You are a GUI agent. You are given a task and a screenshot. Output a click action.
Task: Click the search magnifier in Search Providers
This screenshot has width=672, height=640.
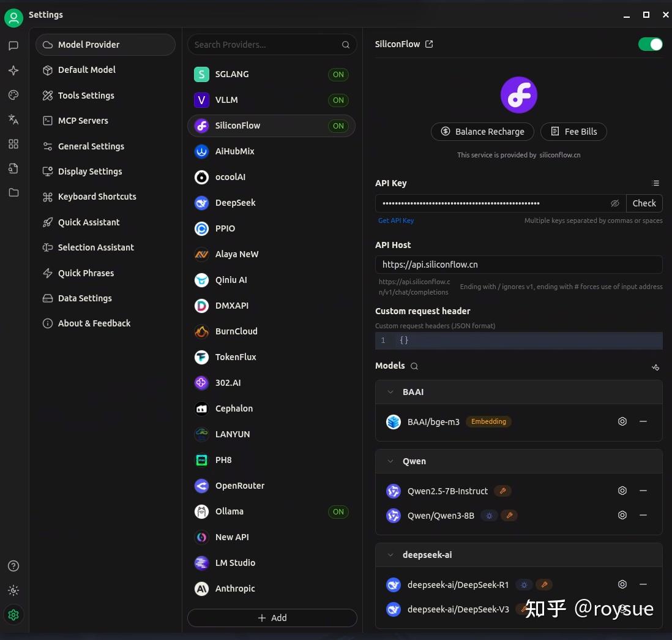345,45
